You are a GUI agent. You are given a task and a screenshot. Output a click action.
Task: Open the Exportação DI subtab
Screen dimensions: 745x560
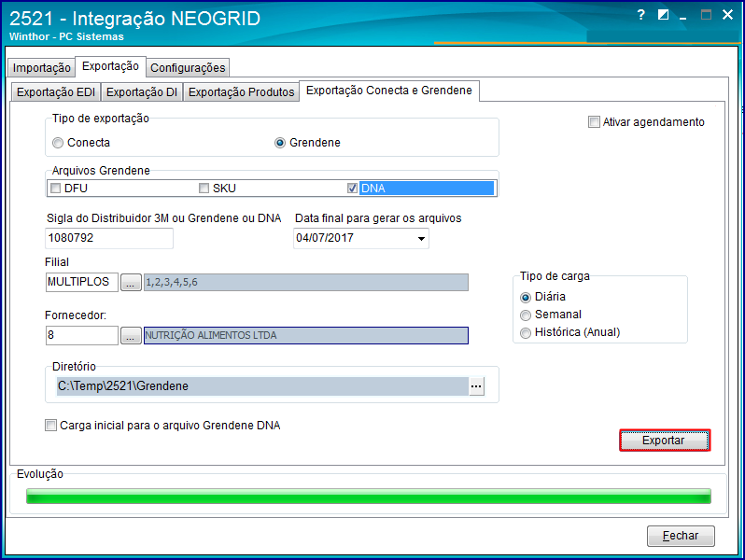click(142, 92)
